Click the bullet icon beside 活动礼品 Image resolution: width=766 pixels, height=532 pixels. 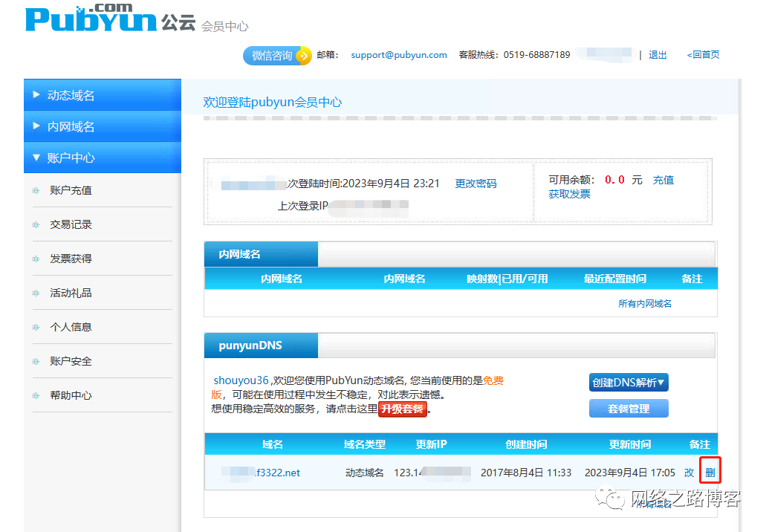pos(36,293)
